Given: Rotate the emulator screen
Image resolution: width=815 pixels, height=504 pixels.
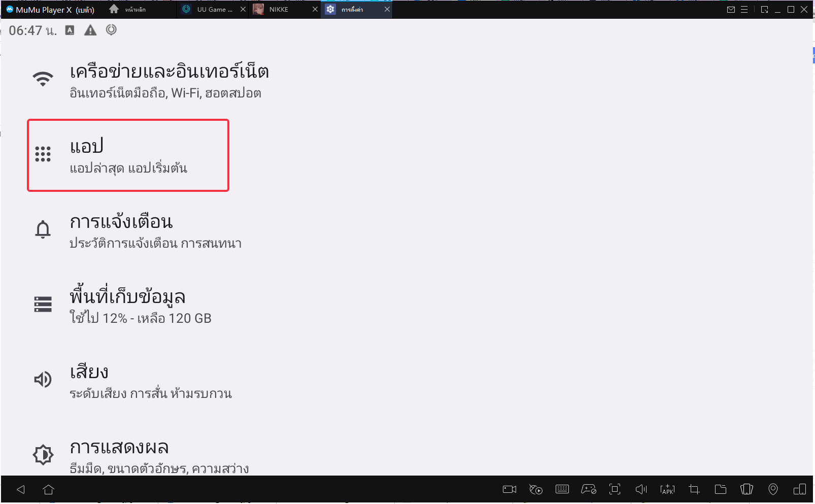Looking at the screenshot, I should [746, 489].
